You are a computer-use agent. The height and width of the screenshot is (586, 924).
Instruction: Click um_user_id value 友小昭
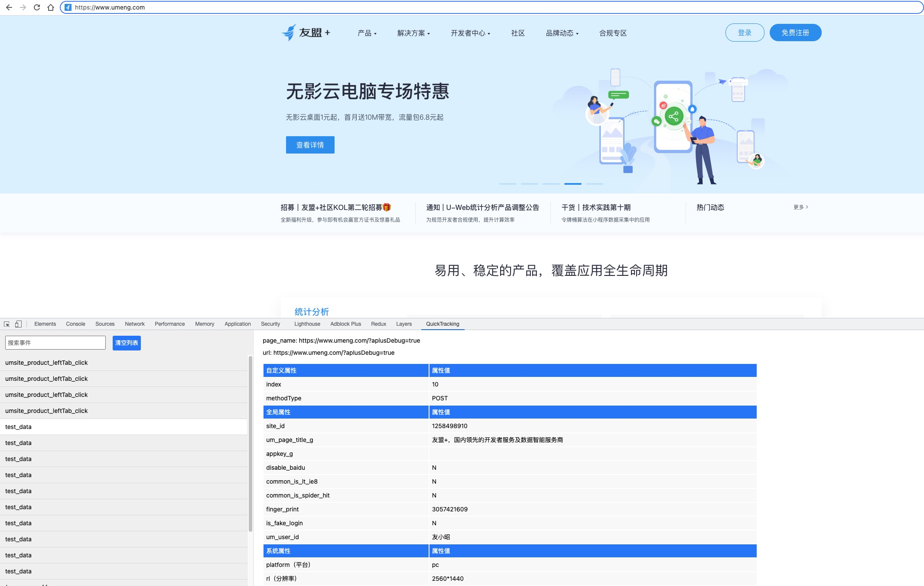tap(441, 537)
